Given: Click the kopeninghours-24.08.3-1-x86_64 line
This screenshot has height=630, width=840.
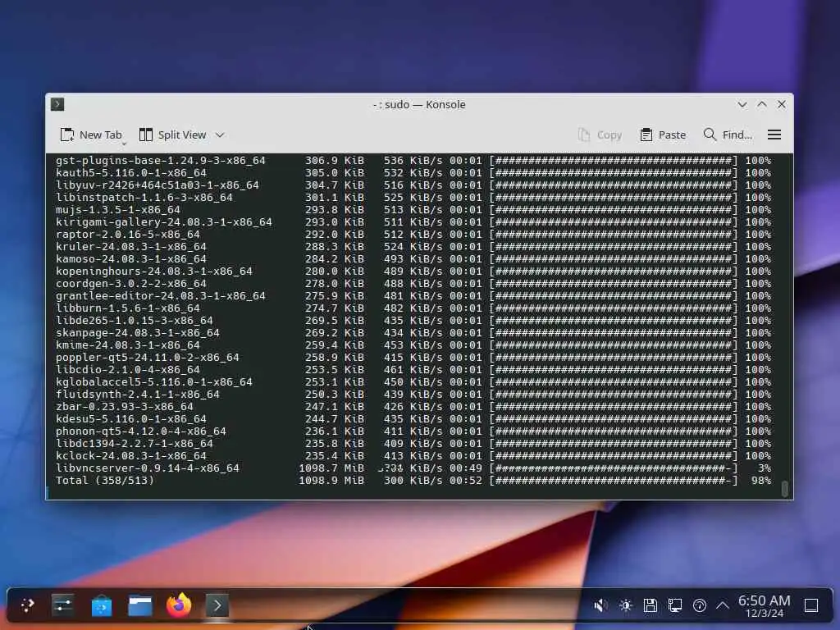Looking at the screenshot, I should tap(413, 271).
